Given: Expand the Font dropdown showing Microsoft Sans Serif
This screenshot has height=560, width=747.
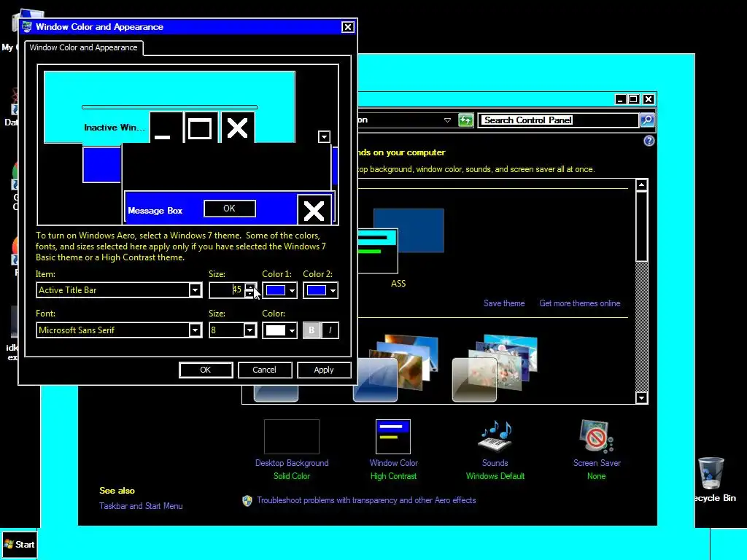Looking at the screenshot, I should tap(195, 330).
